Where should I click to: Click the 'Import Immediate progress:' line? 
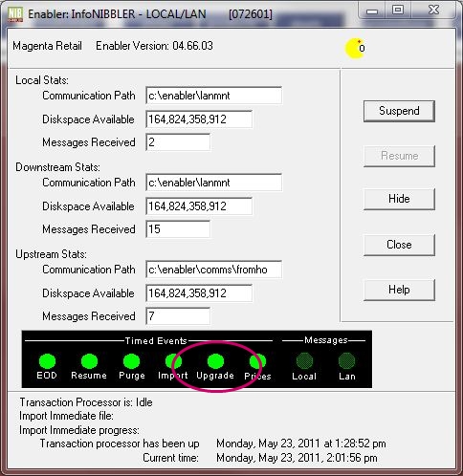tap(79, 430)
